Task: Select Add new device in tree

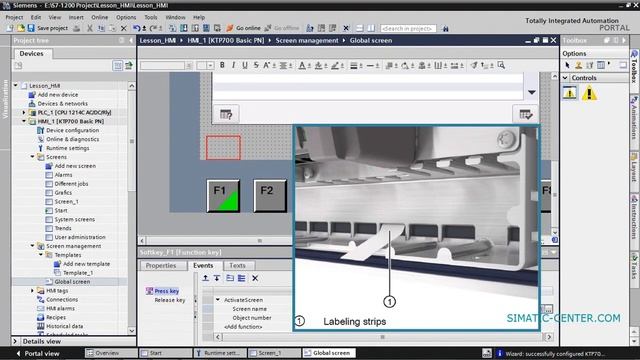Action: 53,94
